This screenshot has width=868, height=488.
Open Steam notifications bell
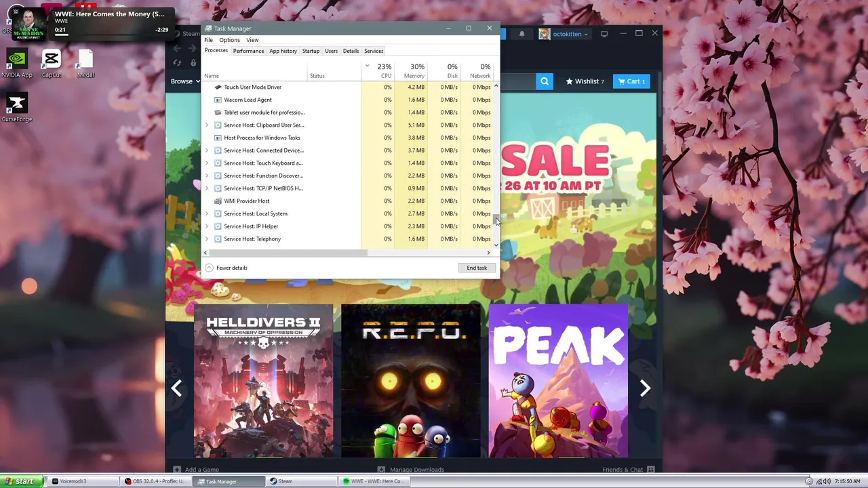coord(521,33)
